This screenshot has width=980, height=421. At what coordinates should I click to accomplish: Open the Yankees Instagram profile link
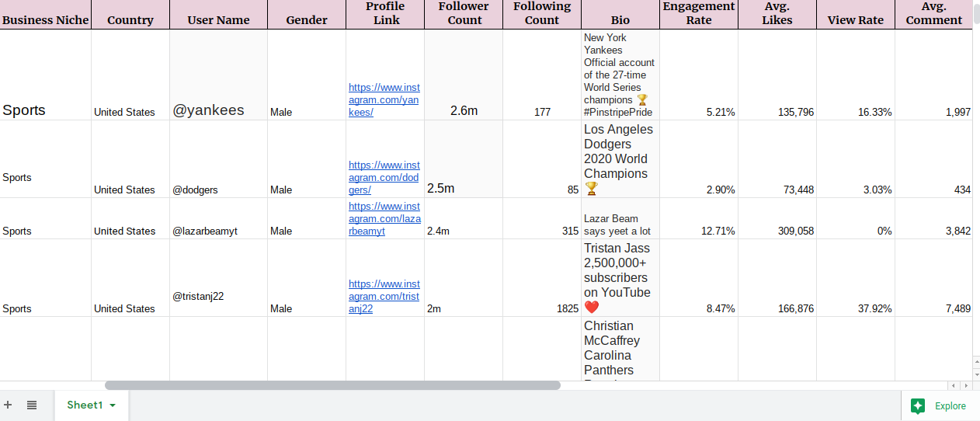click(384, 99)
